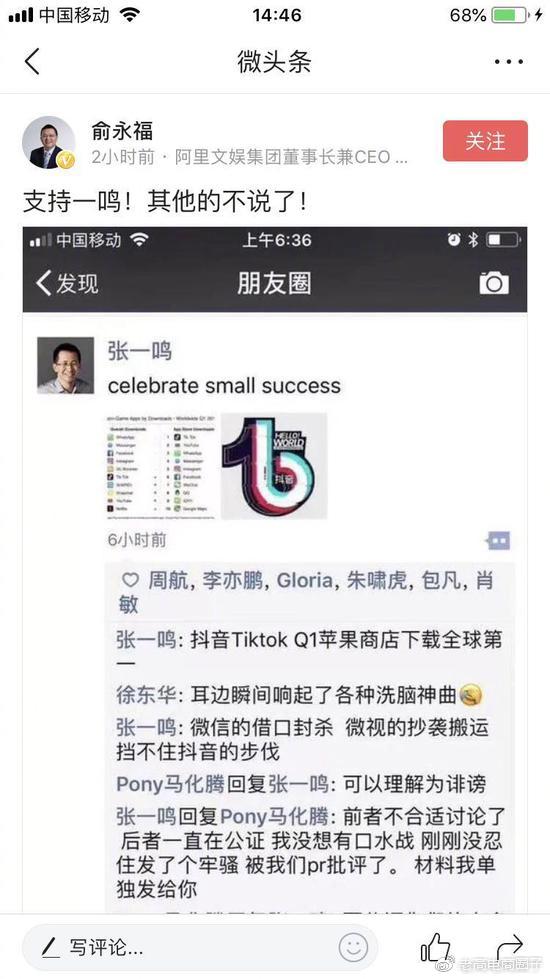Tap the comment bubble icon beside 6小时前
This screenshot has width=550, height=979.
pos(498,541)
